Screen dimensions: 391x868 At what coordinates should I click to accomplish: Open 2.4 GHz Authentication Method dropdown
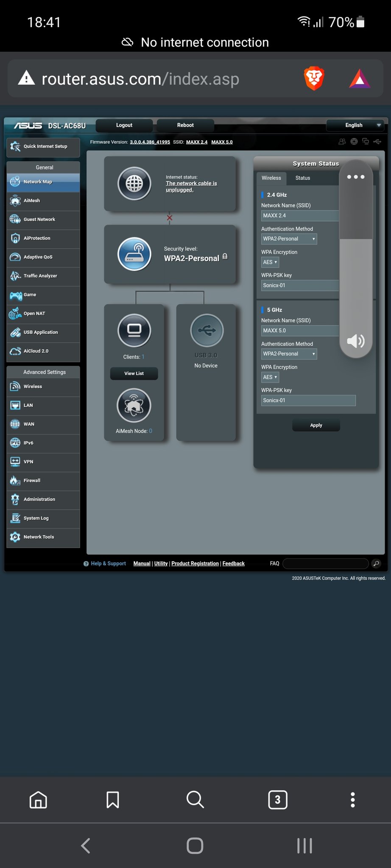[289, 239]
